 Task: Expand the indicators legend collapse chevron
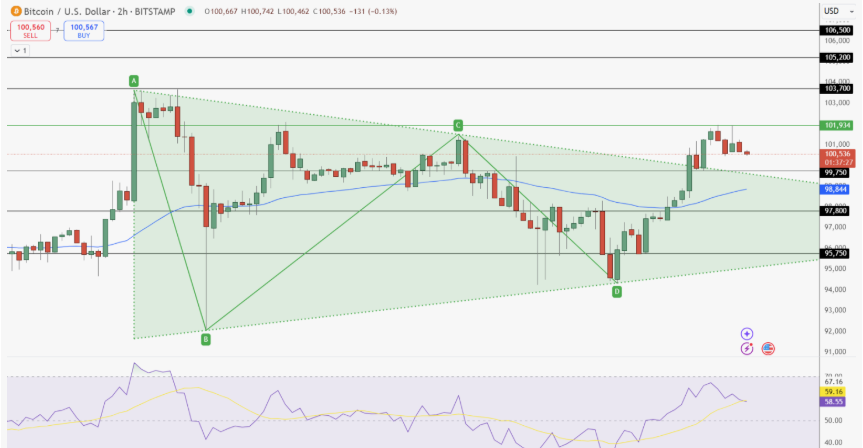(x=20, y=51)
